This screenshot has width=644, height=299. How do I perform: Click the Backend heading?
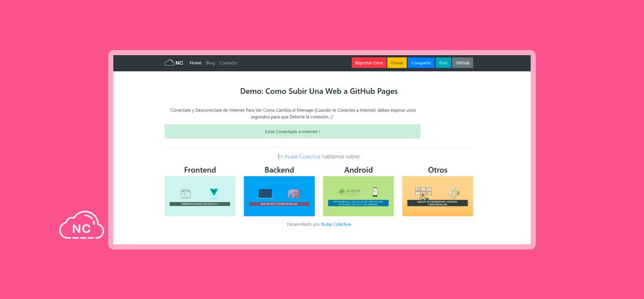click(x=279, y=170)
